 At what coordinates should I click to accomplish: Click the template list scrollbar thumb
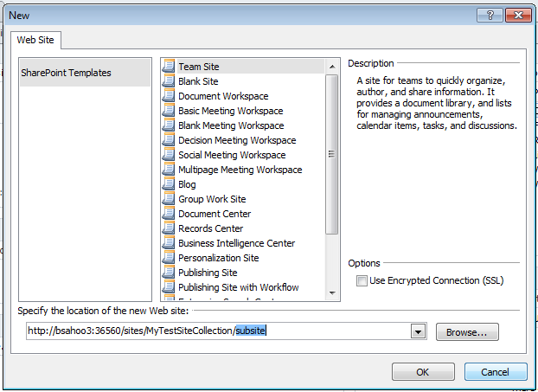pyautogui.click(x=332, y=154)
